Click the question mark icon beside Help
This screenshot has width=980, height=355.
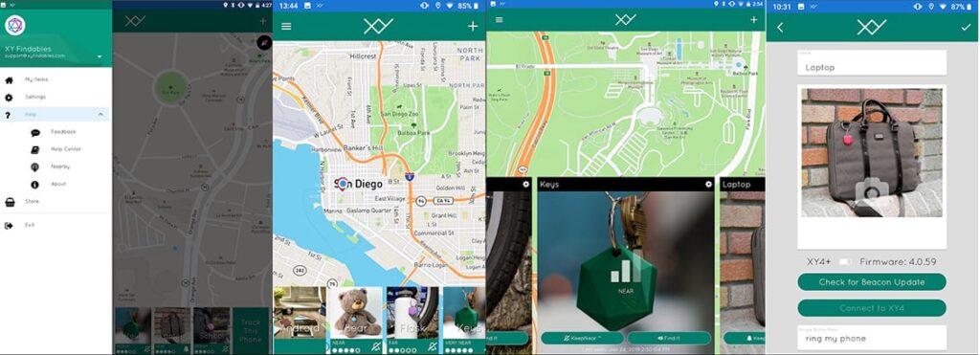[x=8, y=115]
